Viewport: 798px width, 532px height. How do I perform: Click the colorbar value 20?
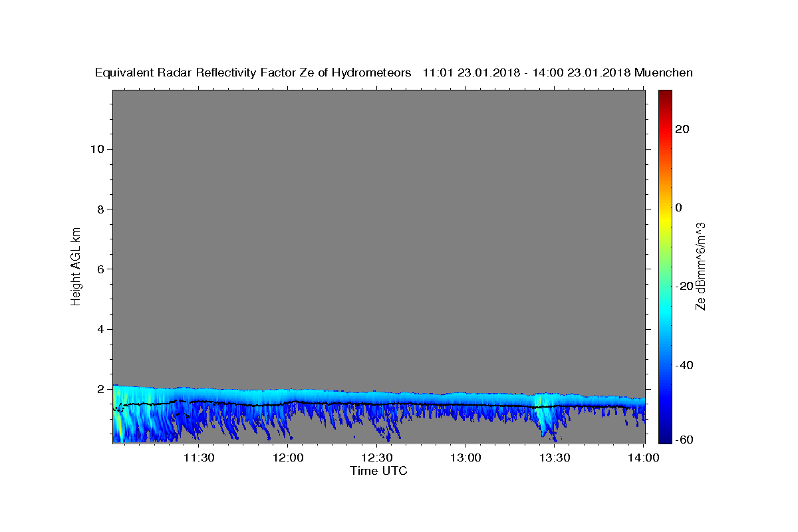(682, 129)
